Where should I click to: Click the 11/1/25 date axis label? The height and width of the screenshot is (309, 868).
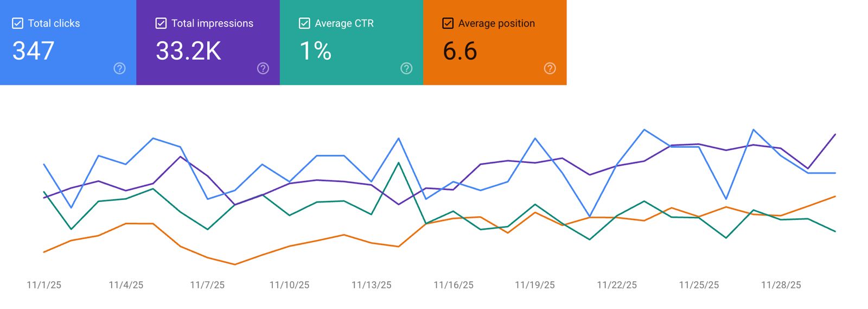[x=44, y=285]
